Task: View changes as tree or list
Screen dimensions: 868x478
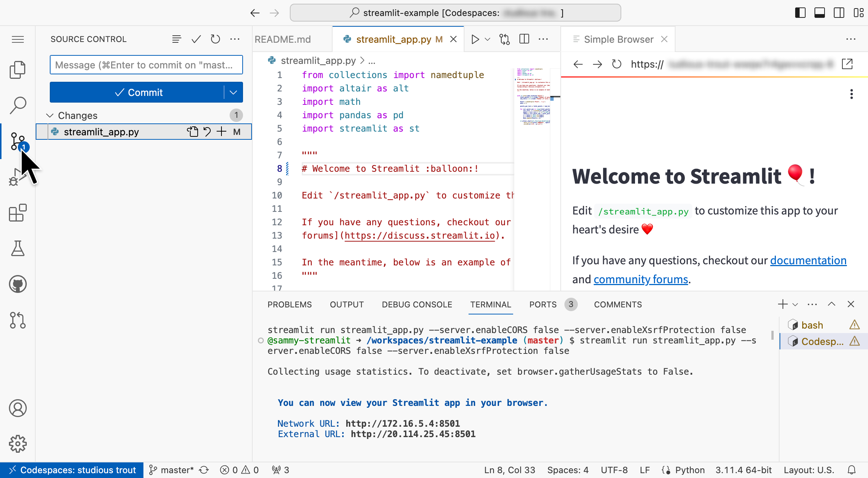Action: (x=176, y=39)
